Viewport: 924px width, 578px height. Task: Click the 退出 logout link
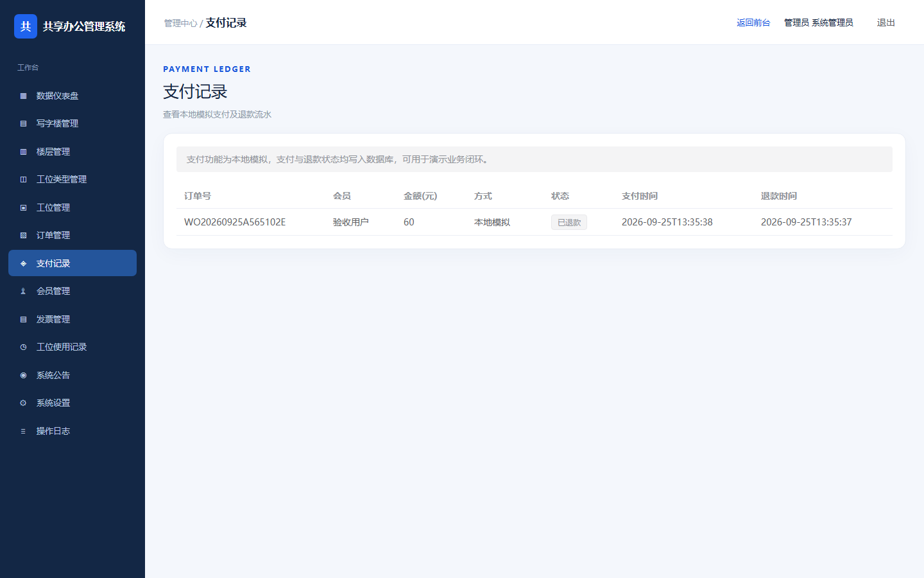tap(886, 22)
